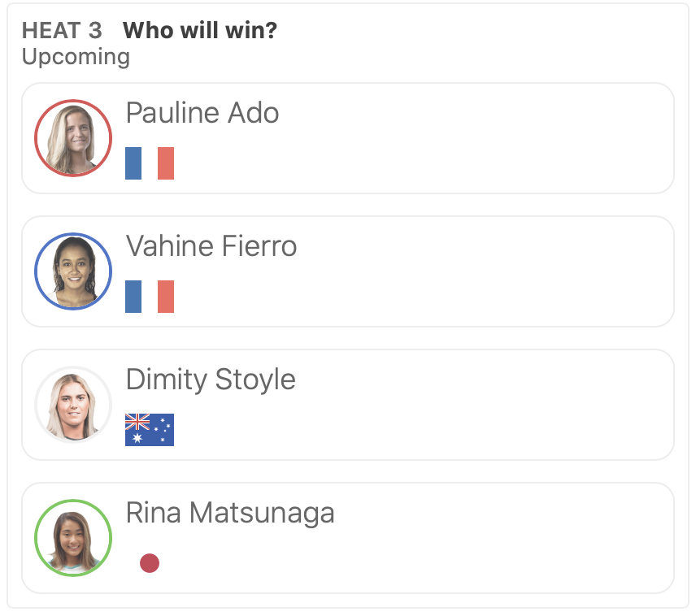The height and width of the screenshot is (616, 696).
Task: Click the HEAT 3 label
Action: click(62, 31)
